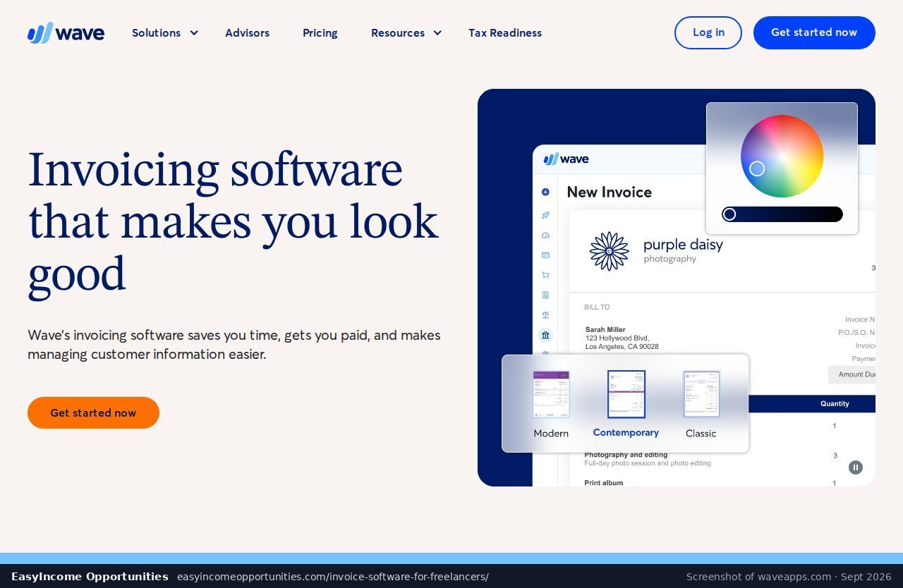Open the Solutions menu
This screenshot has width=903, height=588.
click(157, 32)
